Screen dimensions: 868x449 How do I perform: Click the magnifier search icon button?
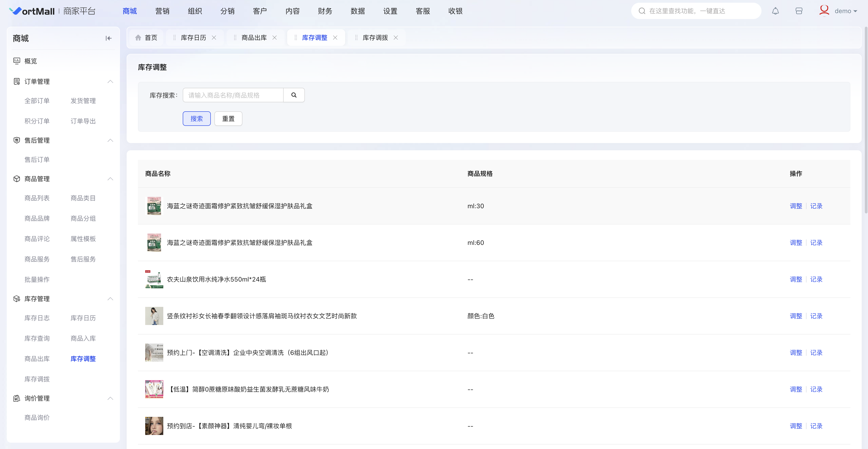point(294,96)
